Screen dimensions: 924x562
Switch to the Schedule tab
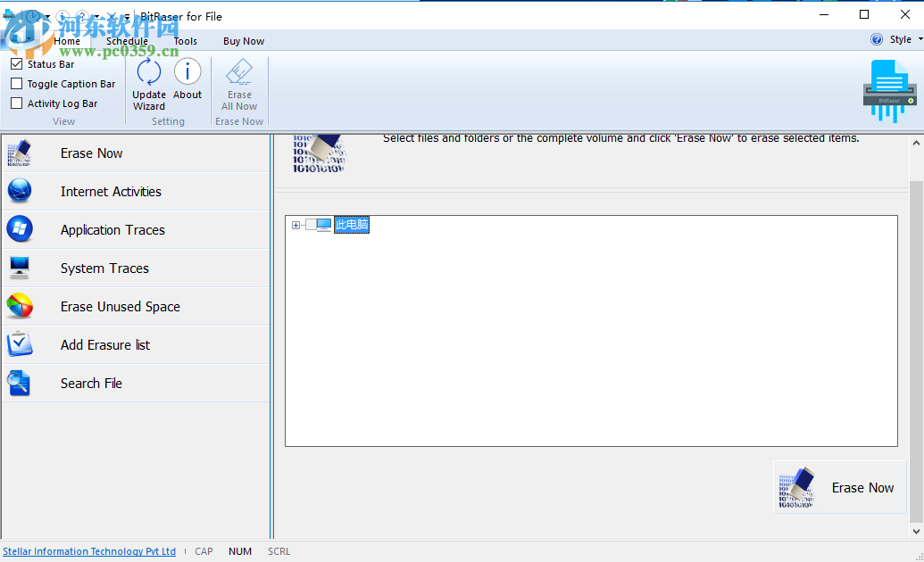point(127,40)
